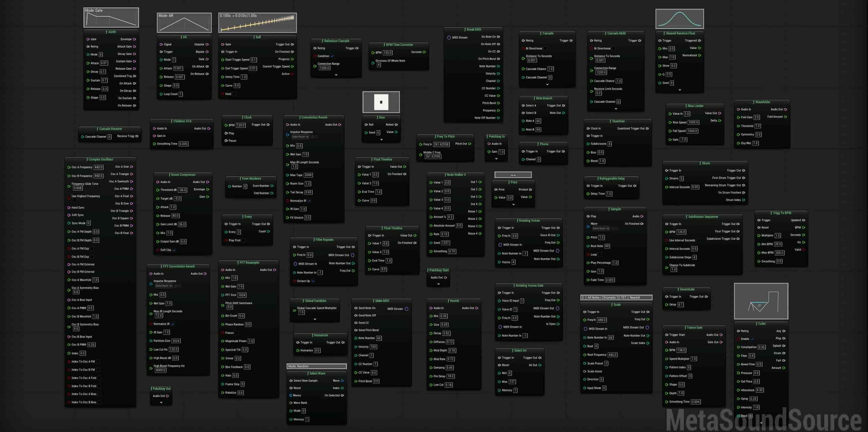Enable Play First checkbox on Every node
868x432 pixels.
coord(243,241)
